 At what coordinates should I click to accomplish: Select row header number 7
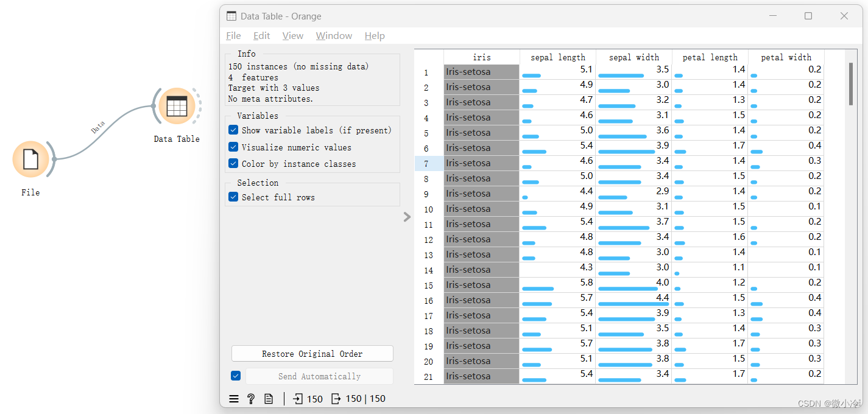429,163
